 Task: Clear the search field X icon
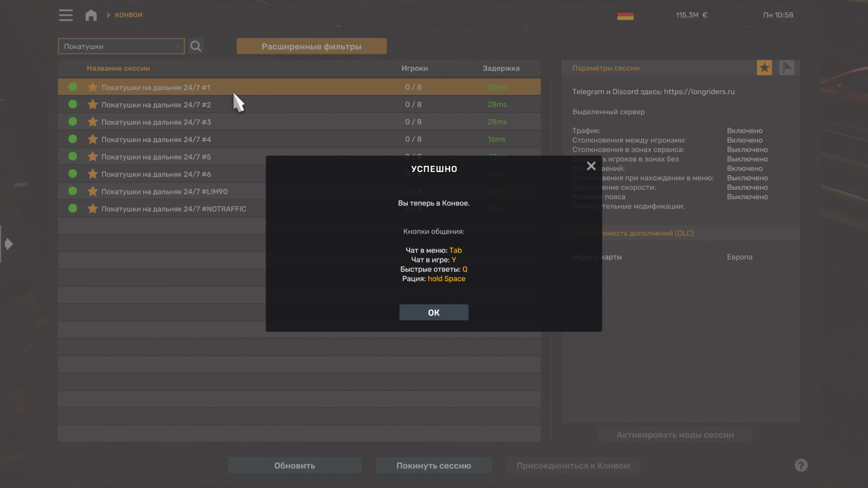coord(177,46)
